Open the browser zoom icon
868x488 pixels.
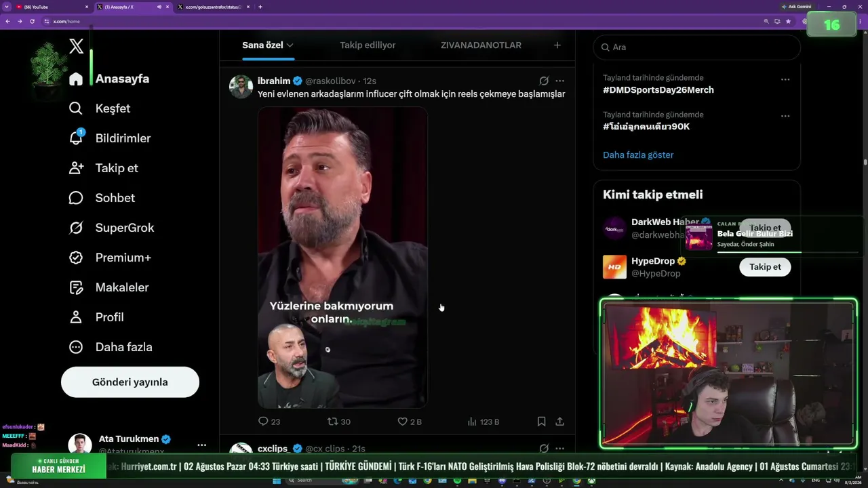766,21
